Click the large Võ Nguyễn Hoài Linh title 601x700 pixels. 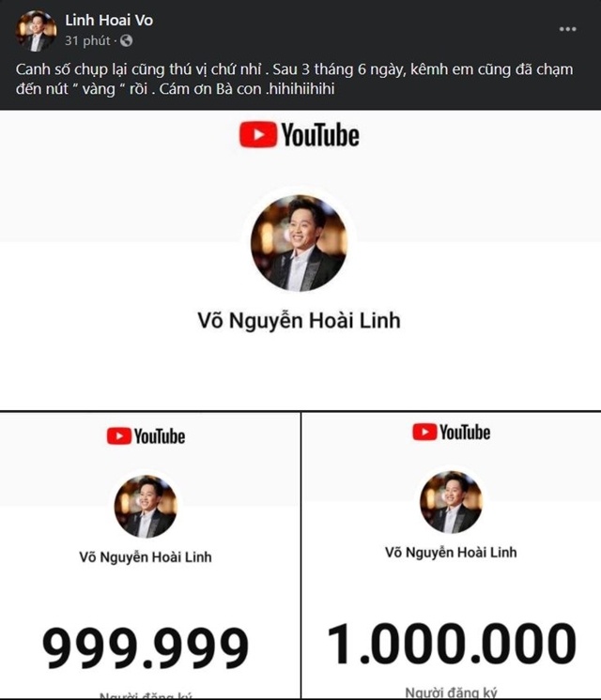point(299,321)
